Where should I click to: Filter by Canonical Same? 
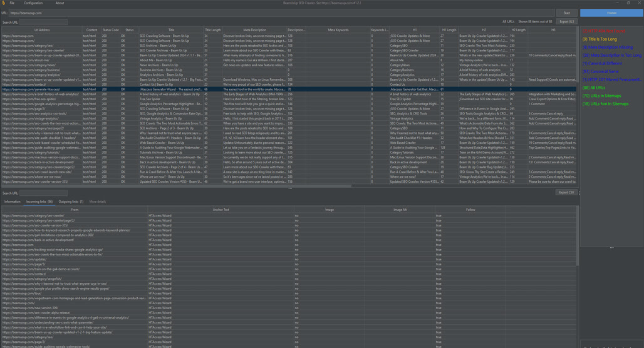(x=601, y=71)
